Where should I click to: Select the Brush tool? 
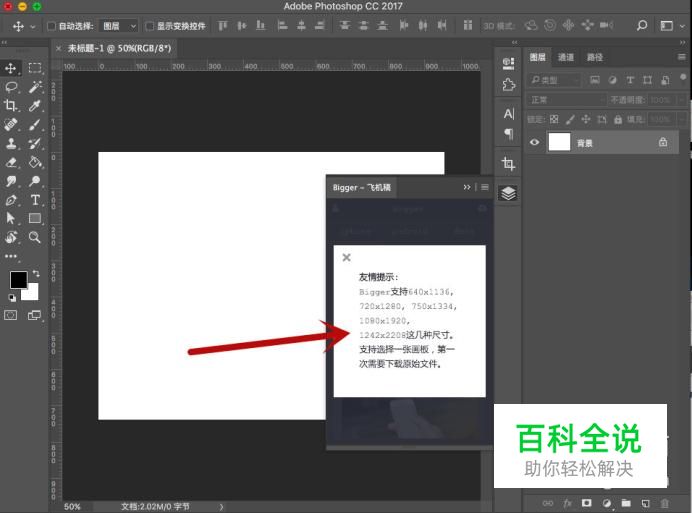(x=35, y=124)
